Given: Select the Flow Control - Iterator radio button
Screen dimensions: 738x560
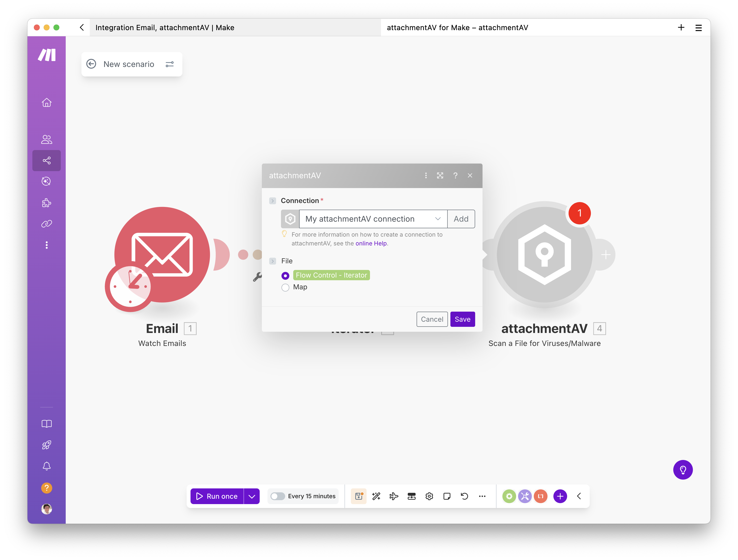Looking at the screenshot, I should pos(285,276).
